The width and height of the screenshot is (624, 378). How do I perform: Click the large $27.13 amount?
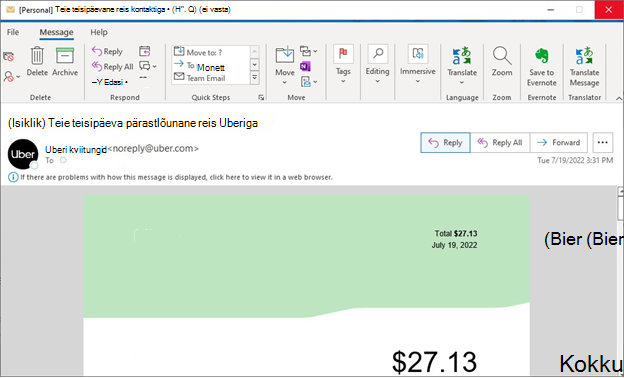click(434, 362)
